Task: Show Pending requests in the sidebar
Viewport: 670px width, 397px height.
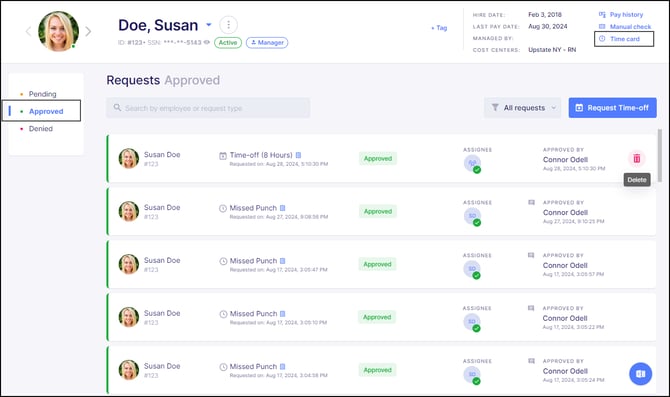Action: point(42,94)
